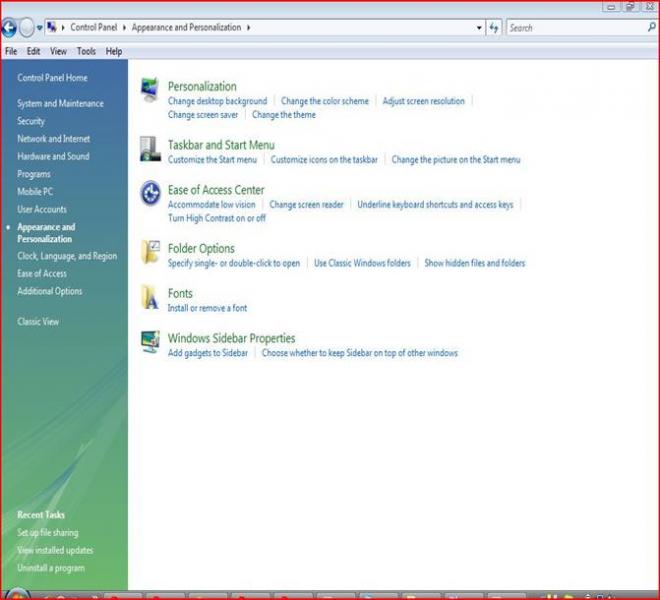
Task: Select Security in sidebar
Action: 31,121
